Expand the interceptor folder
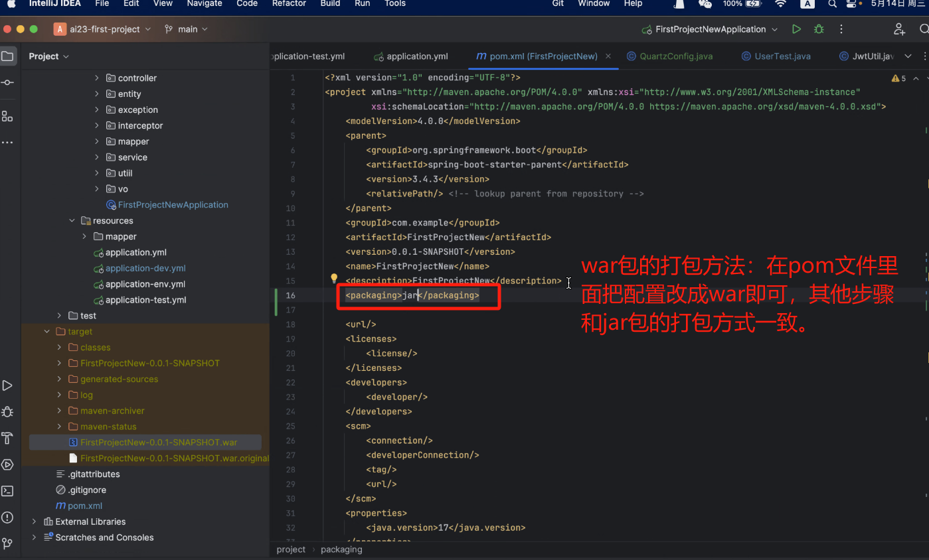The image size is (929, 560). coord(97,125)
